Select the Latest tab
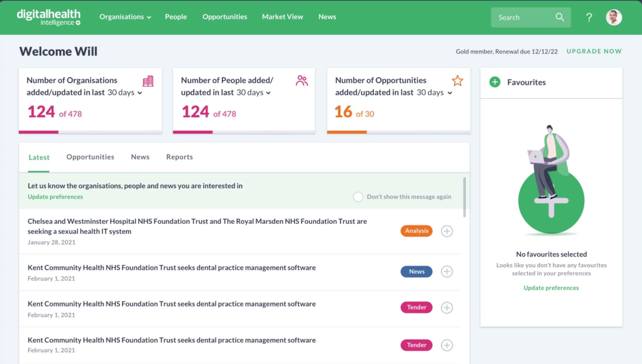642x364 pixels. (39, 157)
